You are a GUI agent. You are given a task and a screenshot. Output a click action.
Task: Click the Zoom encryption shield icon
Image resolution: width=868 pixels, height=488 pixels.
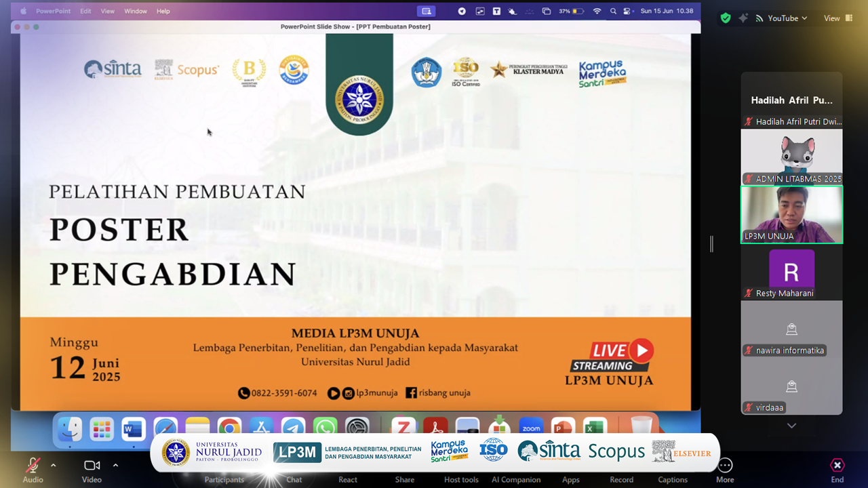click(x=726, y=18)
